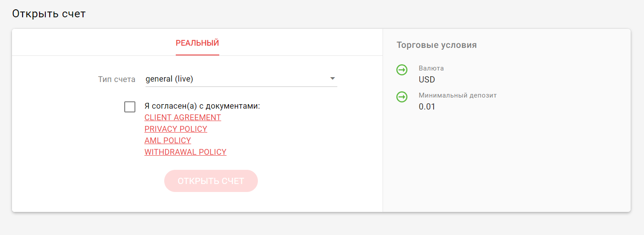This screenshot has height=235, width=644.
Task: Click the 'general (live)' account type field
Action: tap(235, 79)
